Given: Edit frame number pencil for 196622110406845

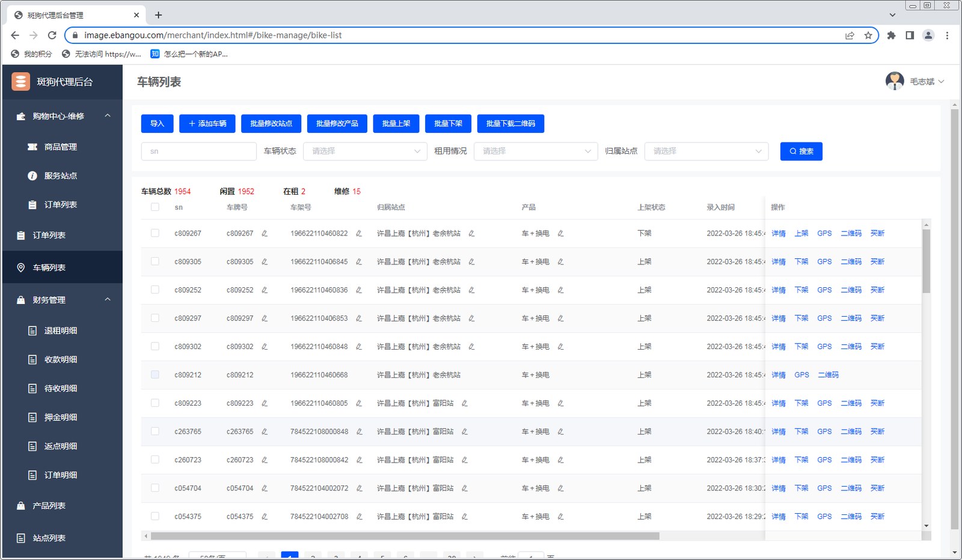Looking at the screenshot, I should tap(359, 261).
